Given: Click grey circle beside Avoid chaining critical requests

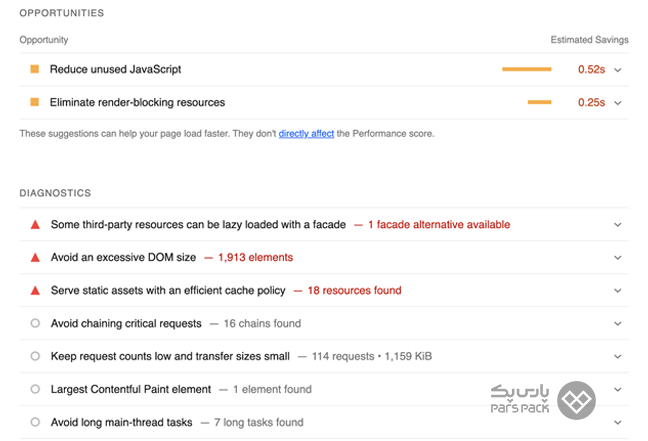Looking at the screenshot, I should coord(35,323).
